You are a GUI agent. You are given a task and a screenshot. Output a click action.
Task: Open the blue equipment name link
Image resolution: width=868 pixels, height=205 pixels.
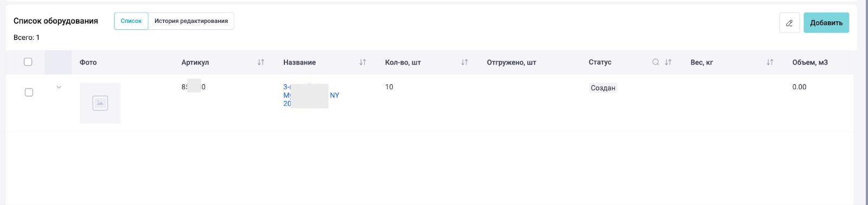[311, 95]
